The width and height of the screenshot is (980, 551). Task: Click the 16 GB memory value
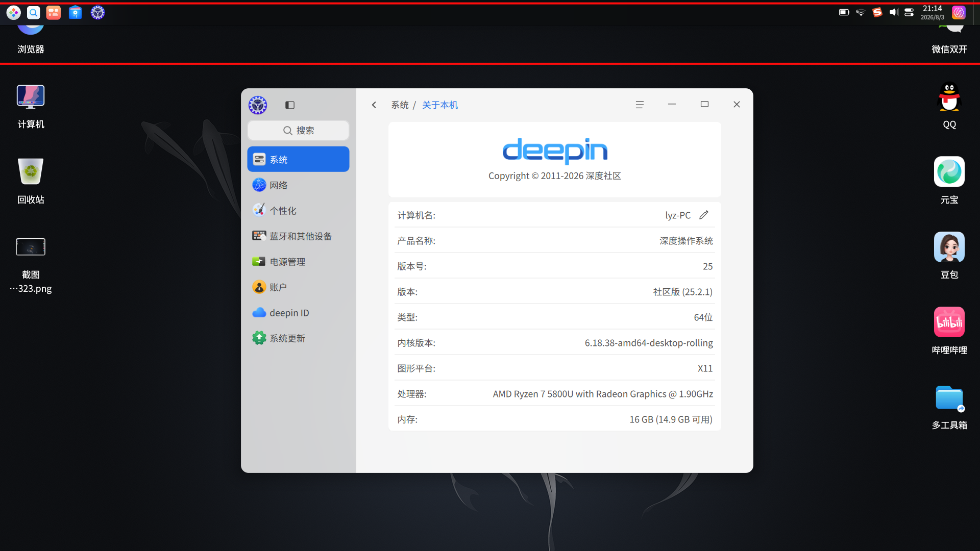pos(671,419)
